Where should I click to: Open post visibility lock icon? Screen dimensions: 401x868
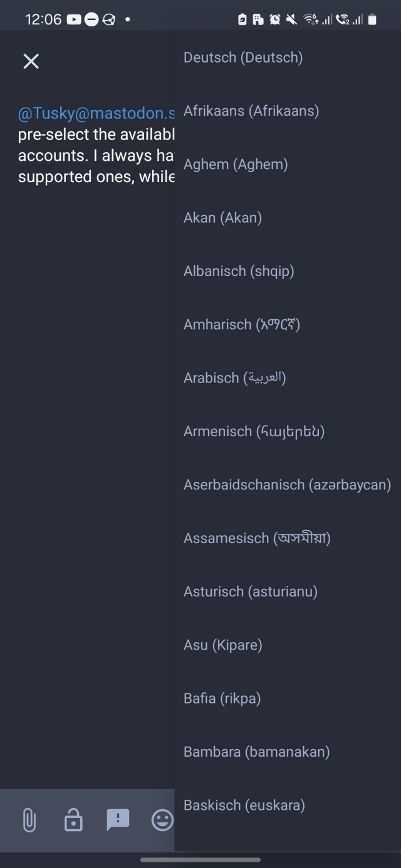click(73, 819)
